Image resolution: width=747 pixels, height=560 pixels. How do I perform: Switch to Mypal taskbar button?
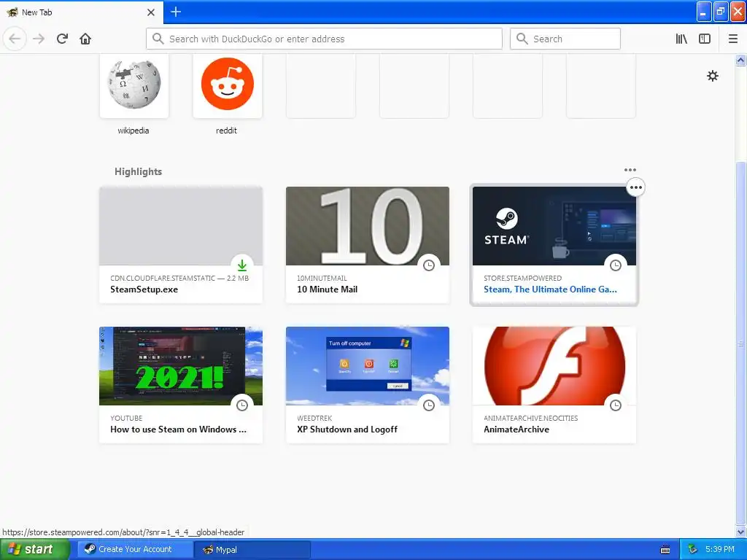[x=252, y=550]
